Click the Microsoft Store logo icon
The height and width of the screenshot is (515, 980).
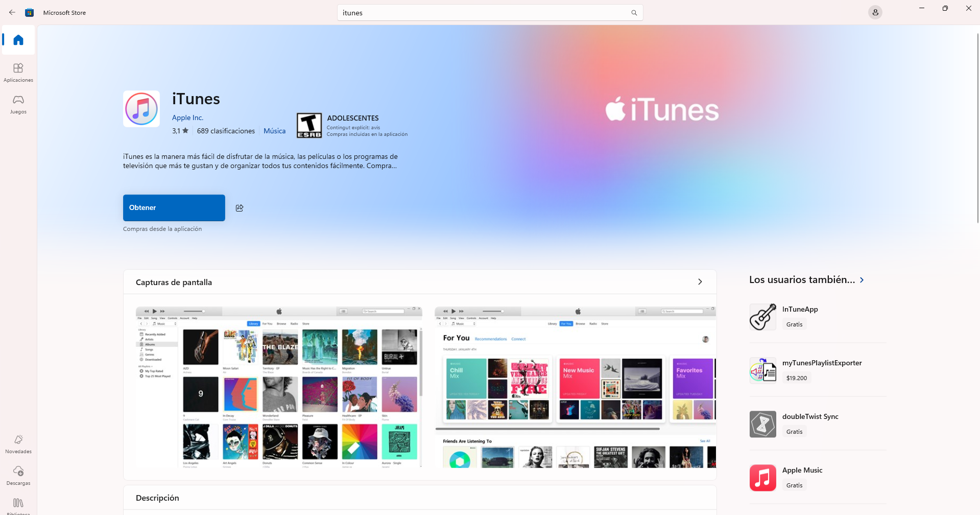(x=30, y=13)
